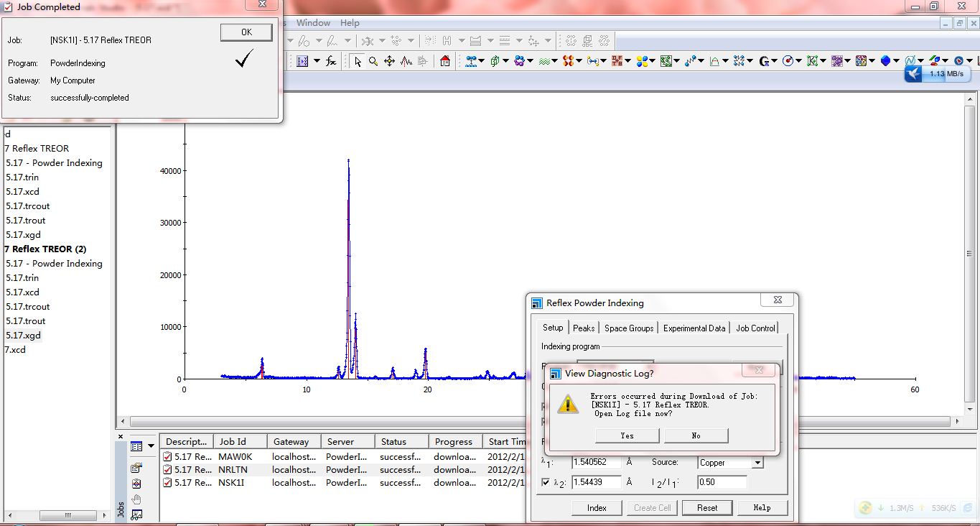980x526 pixels.
Task: Expand dropdown arrow beside red-orange dots icon
Action: point(579,61)
